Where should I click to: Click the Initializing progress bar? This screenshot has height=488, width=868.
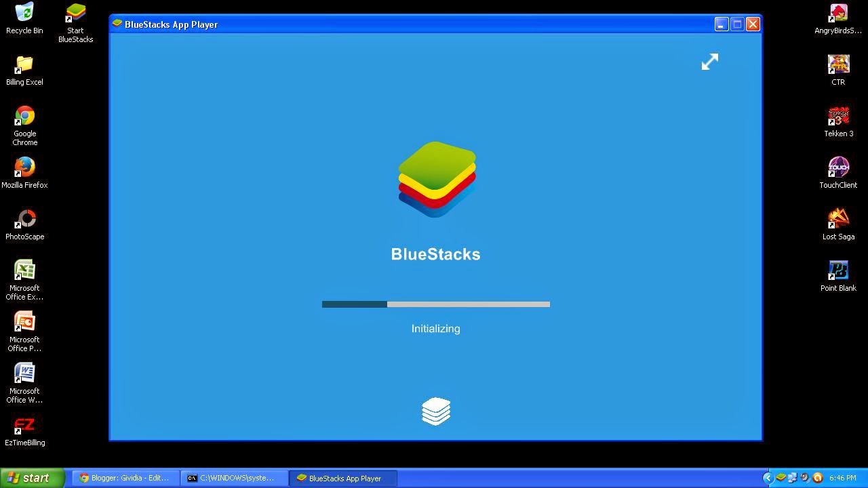point(435,304)
